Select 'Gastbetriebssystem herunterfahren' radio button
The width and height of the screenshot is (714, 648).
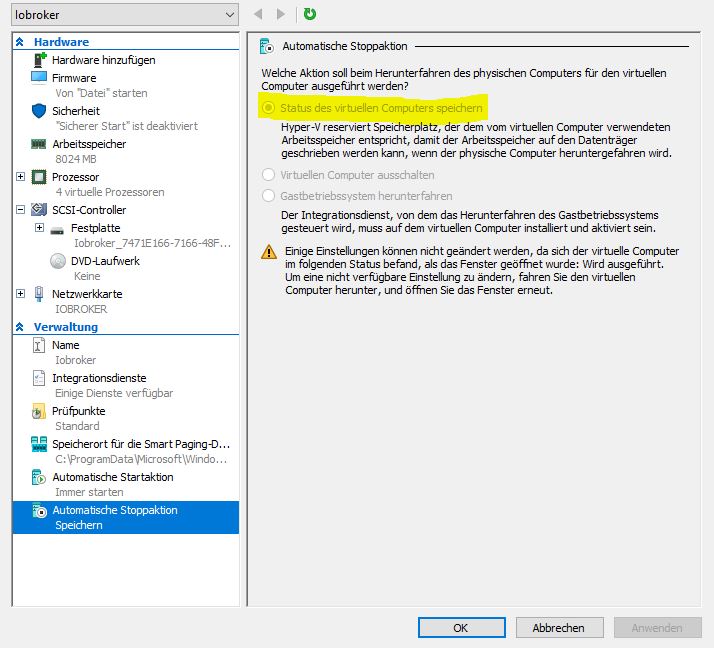[x=268, y=196]
